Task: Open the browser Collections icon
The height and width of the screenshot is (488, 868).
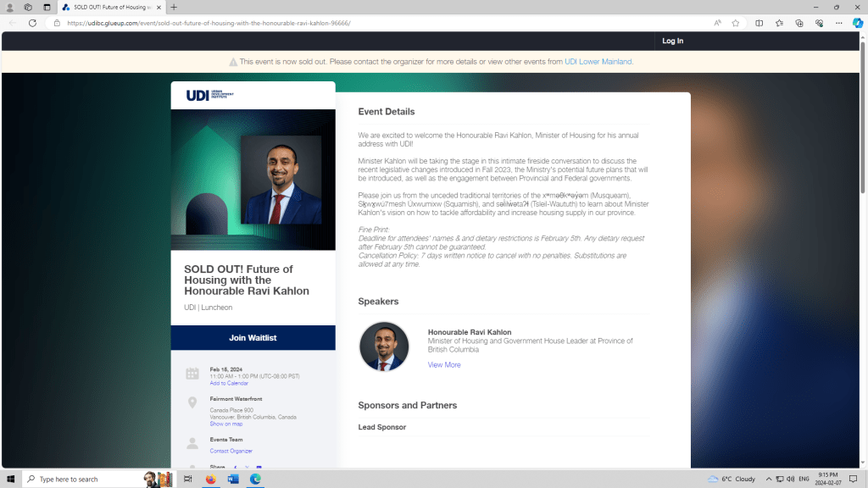Action: [x=799, y=23]
